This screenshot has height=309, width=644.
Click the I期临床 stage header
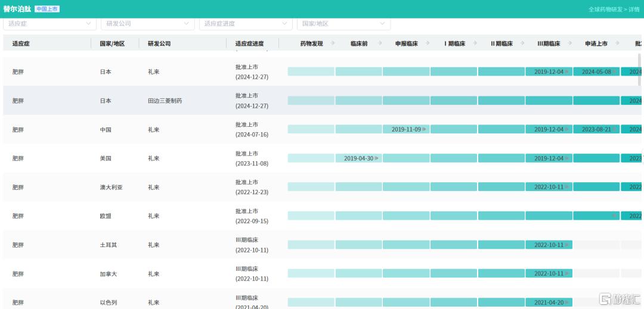[454, 43]
